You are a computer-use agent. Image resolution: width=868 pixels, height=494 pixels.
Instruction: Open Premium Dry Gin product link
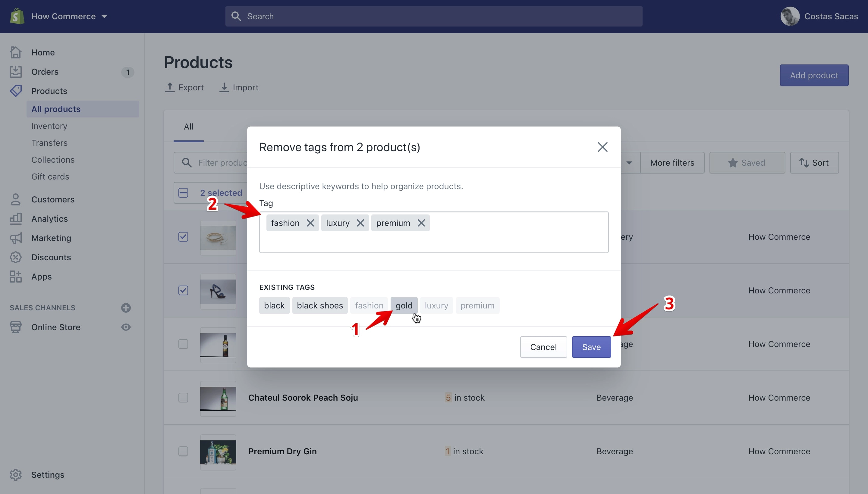tap(282, 451)
